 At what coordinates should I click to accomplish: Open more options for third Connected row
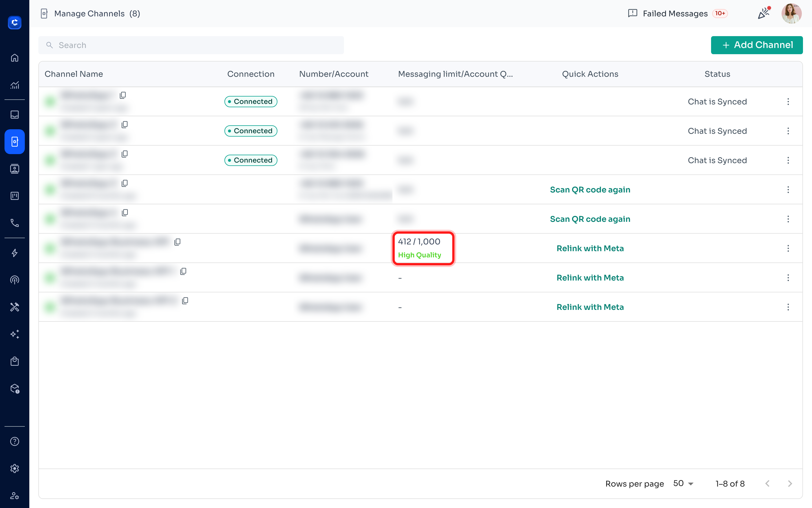click(x=788, y=160)
